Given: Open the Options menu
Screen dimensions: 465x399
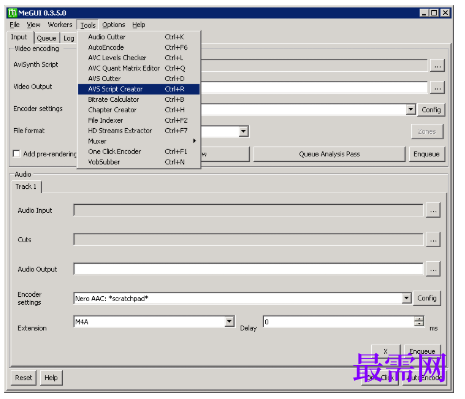Looking at the screenshot, I should (x=114, y=25).
